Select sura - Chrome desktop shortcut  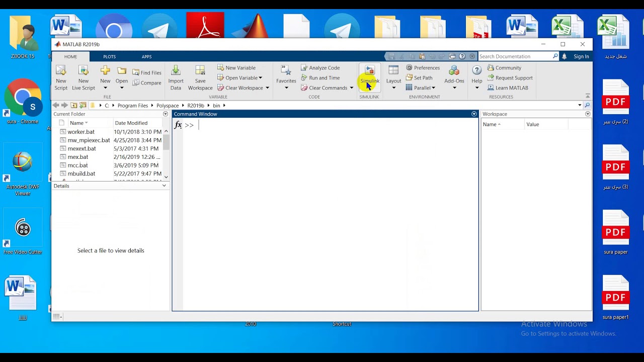[23, 101]
